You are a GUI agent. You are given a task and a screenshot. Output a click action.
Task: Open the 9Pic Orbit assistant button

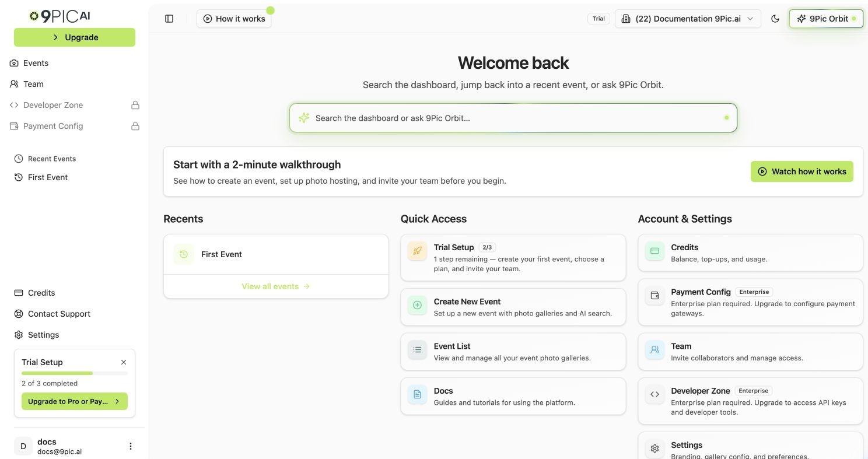click(x=826, y=19)
